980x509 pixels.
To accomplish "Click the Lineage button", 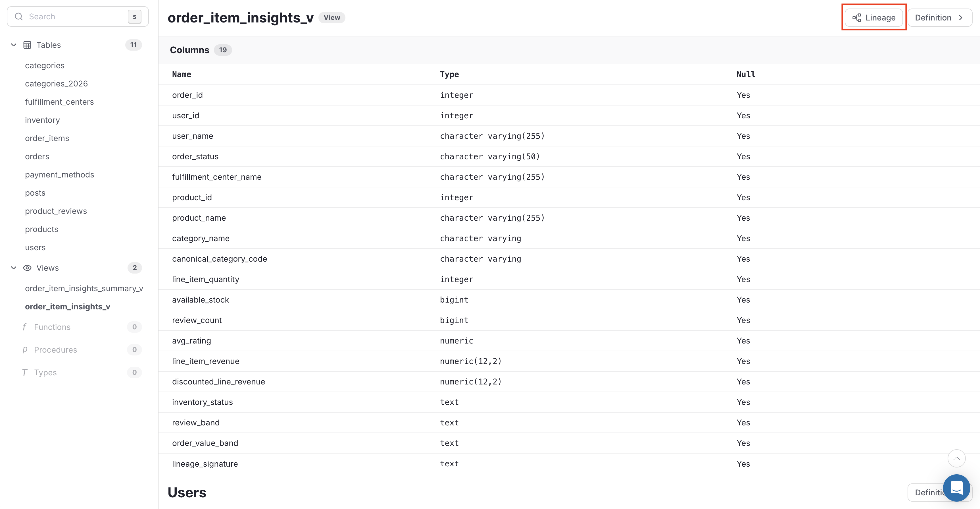I will (873, 18).
